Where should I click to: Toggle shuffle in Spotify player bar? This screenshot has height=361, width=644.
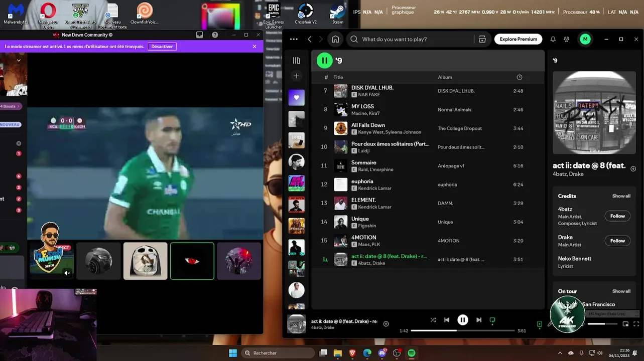coord(433,320)
